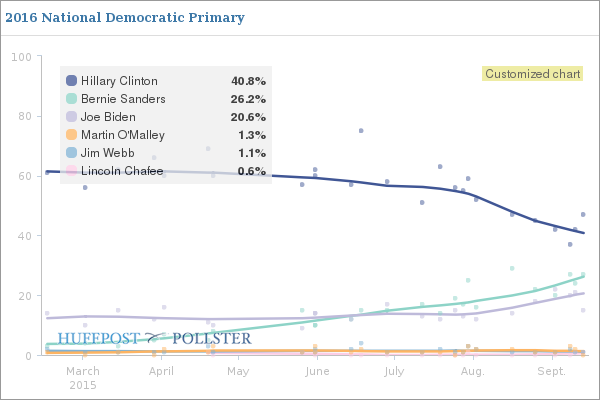Click Martin O'Malley legend color dot
This screenshot has height=400, width=600.
71,135
